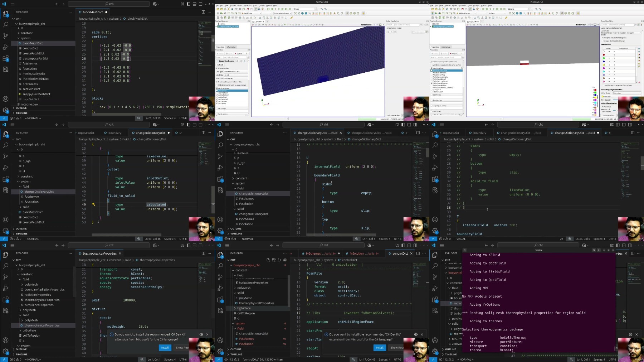Screen dimensions: 644x362
Task: Click ruler icon in Surface With Edges ParaView
Action: (x=292, y=18)
